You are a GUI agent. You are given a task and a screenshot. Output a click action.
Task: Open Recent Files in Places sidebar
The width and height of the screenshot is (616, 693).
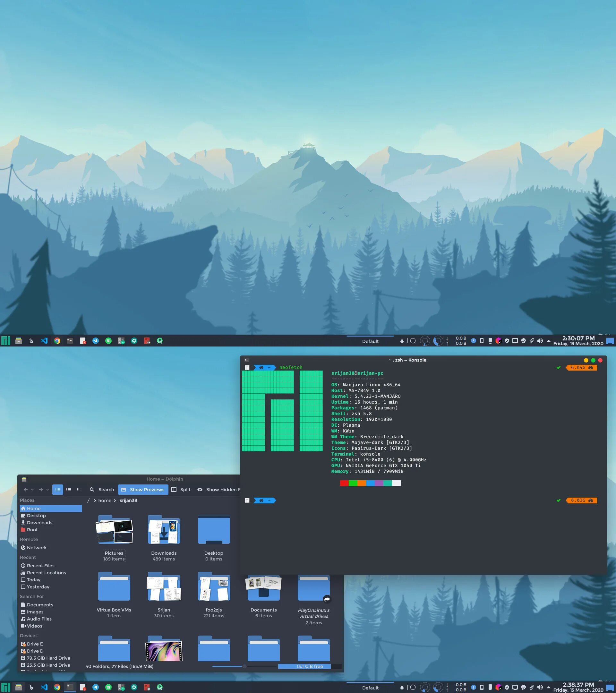40,566
